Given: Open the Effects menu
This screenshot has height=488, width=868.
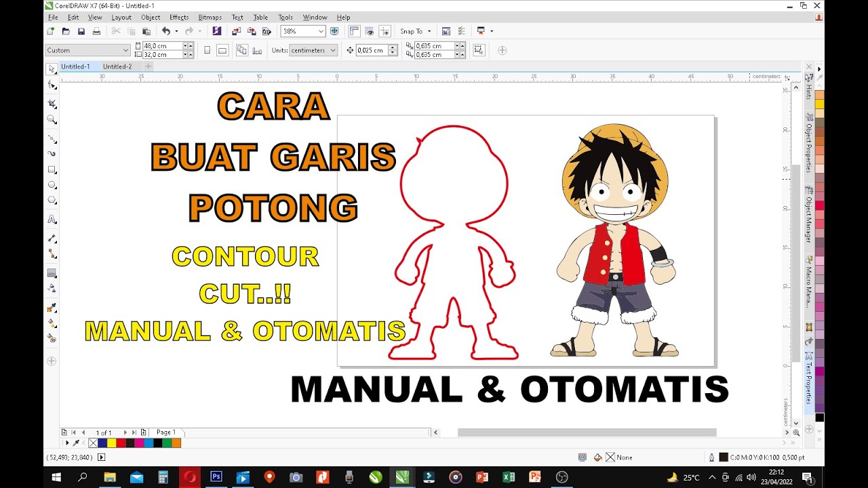Looking at the screenshot, I should coord(179,17).
